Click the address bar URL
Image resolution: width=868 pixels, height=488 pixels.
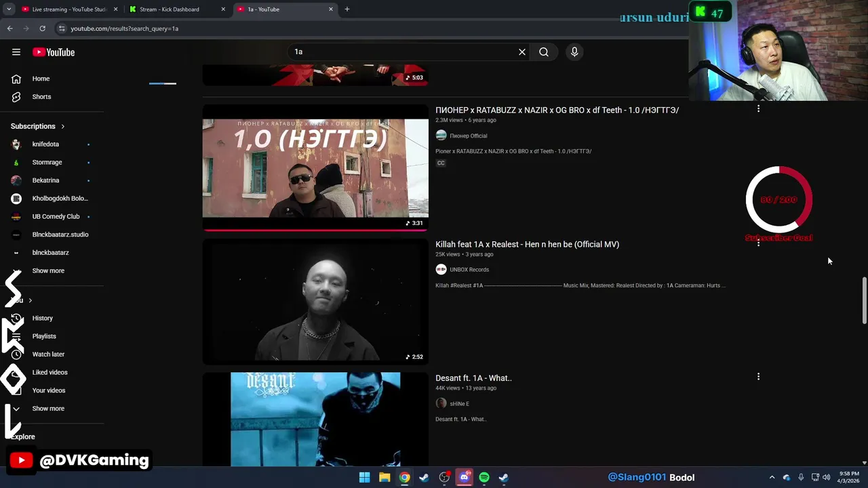point(124,28)
